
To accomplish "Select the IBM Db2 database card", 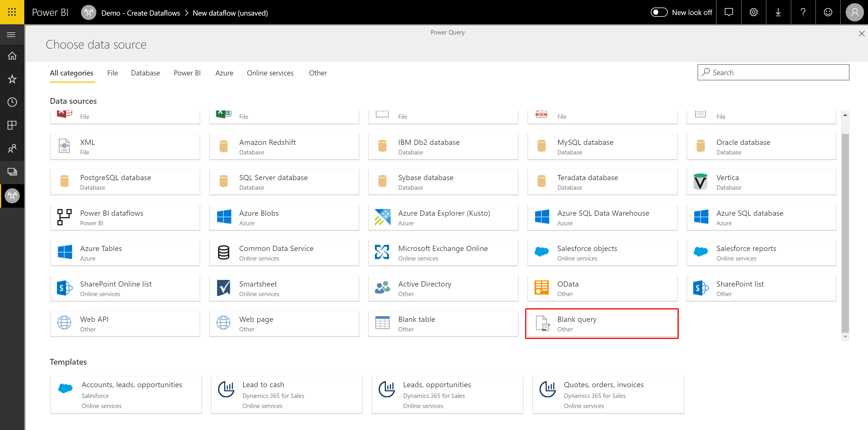I will click(x=443, y=147).
